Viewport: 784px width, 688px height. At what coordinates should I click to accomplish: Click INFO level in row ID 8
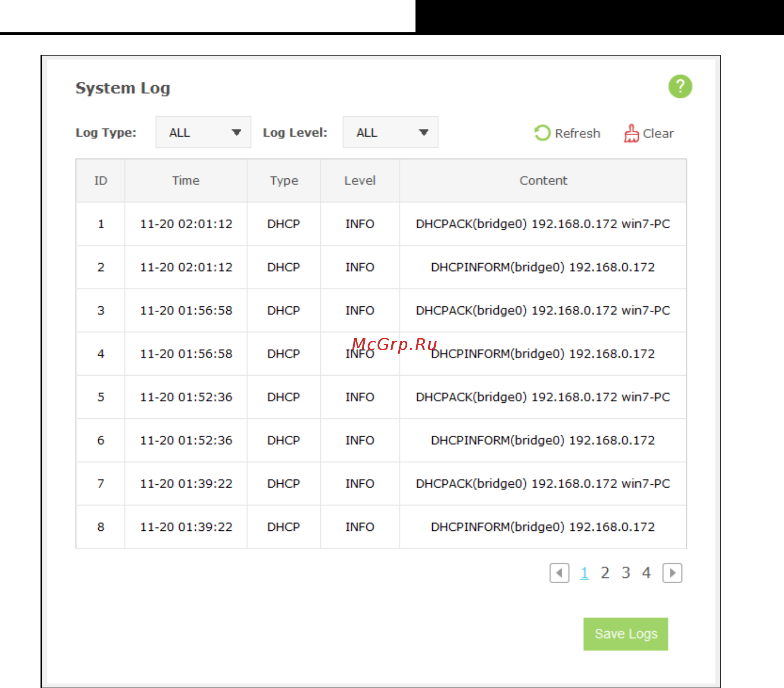(360, 527)
